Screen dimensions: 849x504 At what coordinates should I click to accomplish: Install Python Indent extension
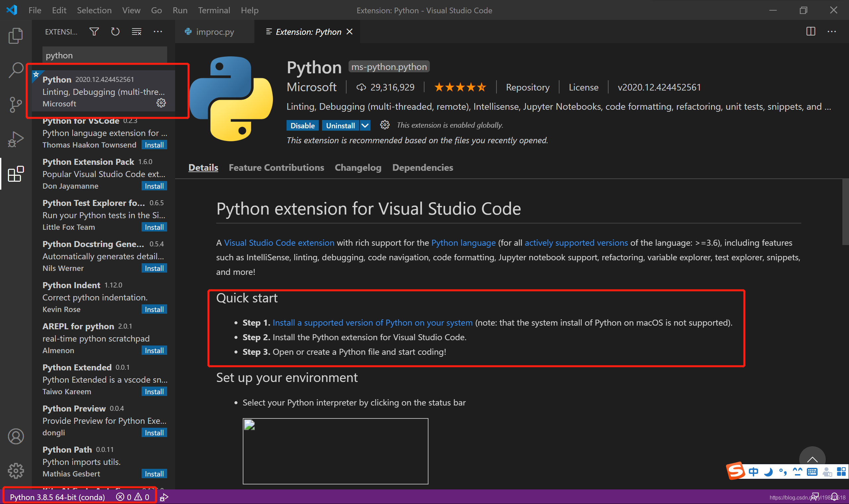tap(154, 309)
